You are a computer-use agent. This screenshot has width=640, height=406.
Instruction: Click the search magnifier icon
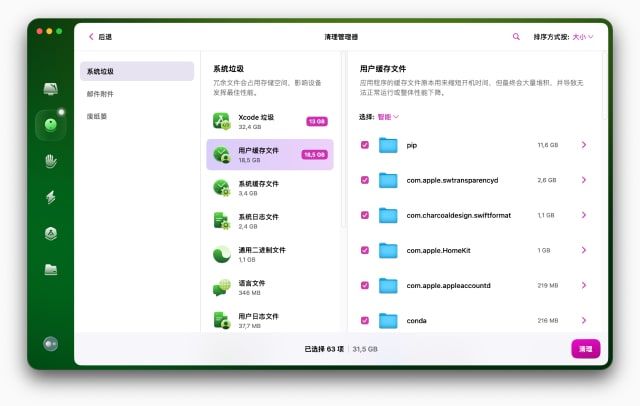click(x=516, y=36)
